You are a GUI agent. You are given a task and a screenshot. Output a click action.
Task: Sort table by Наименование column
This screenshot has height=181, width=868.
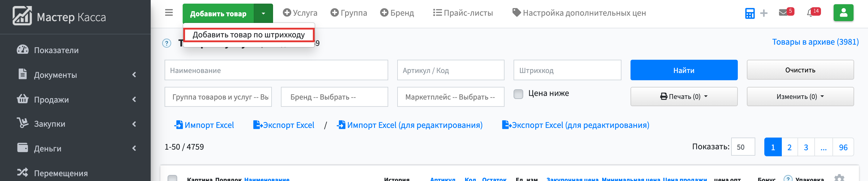[266, 179]
